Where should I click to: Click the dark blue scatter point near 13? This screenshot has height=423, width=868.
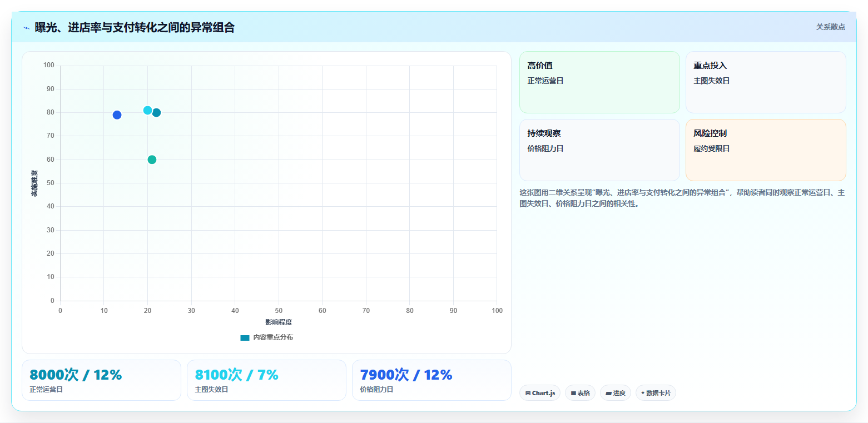pos(117,115)
